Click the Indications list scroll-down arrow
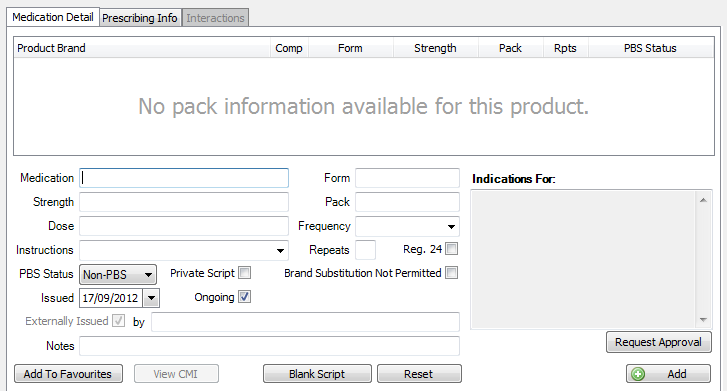 pos(703,320)
